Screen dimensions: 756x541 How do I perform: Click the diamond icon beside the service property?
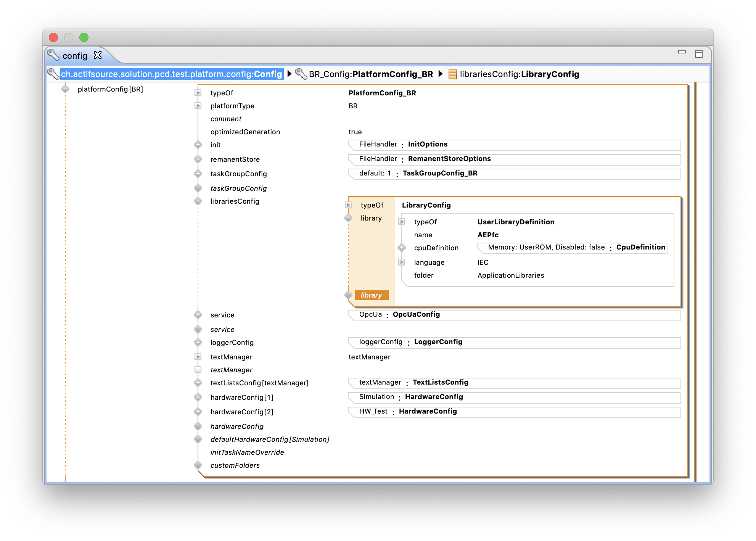pyautogui.click(x=198, y=314)
